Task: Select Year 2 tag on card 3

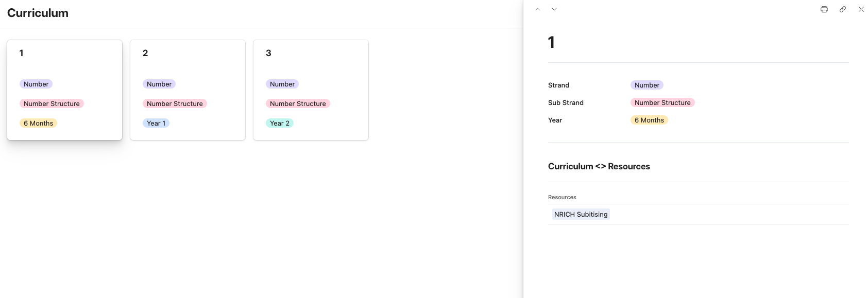Action: pos(280,123)
